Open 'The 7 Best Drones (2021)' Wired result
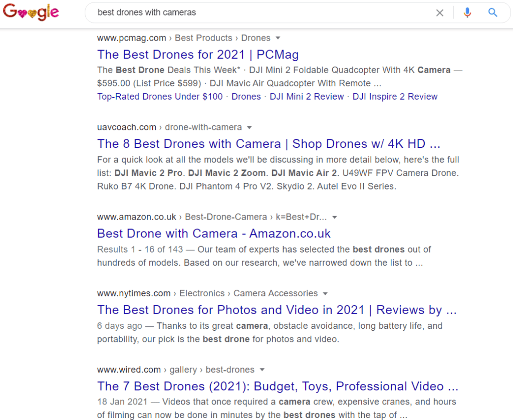This screenshot has height=420, width=513. (278, 386)
